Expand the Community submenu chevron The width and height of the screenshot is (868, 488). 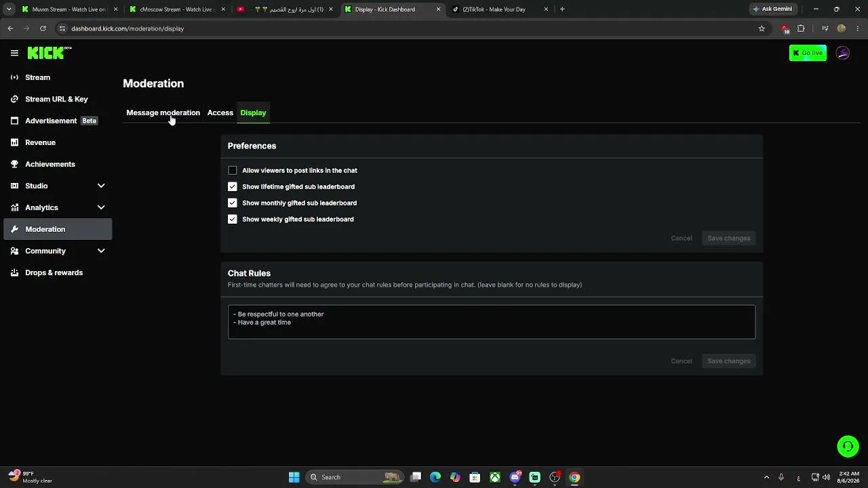click(x=101, y=251)
